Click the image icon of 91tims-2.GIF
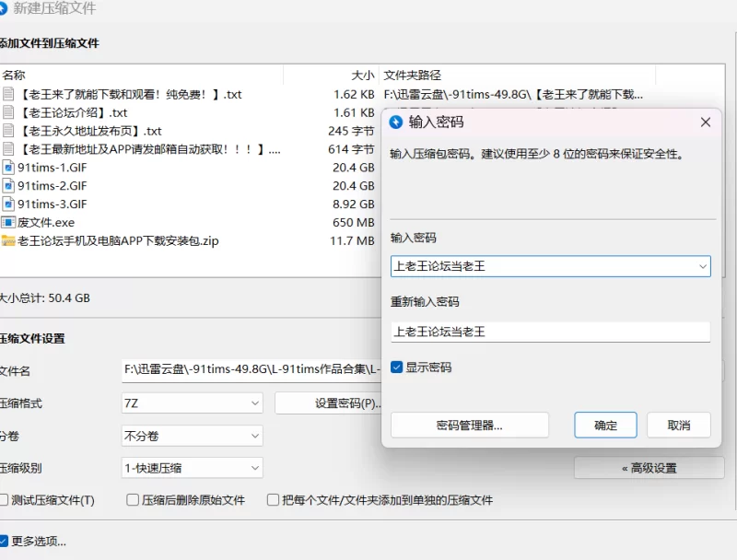Screen dimensions: 737x560 pos(8,186)
